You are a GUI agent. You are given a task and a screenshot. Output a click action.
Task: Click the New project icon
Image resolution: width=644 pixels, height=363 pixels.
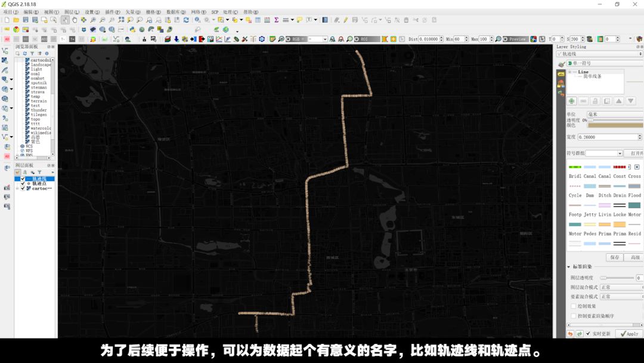pyautogui.click(x=7, y=20)
